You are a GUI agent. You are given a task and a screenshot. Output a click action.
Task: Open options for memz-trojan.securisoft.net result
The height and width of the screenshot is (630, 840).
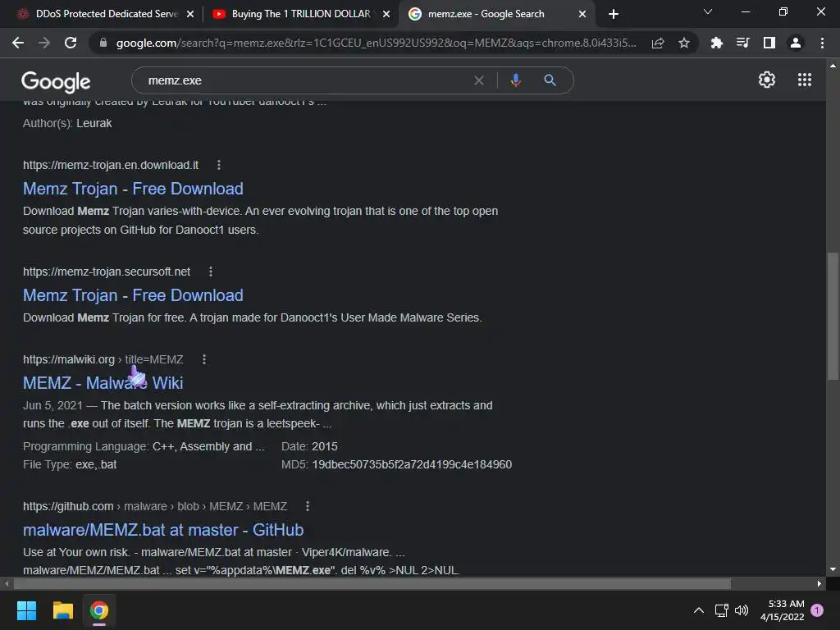(211, 272)
